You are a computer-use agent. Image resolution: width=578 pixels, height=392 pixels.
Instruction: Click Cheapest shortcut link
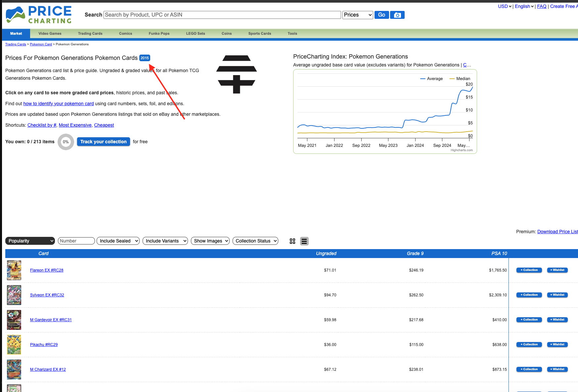pyautogui.click(x=104, y=125)
